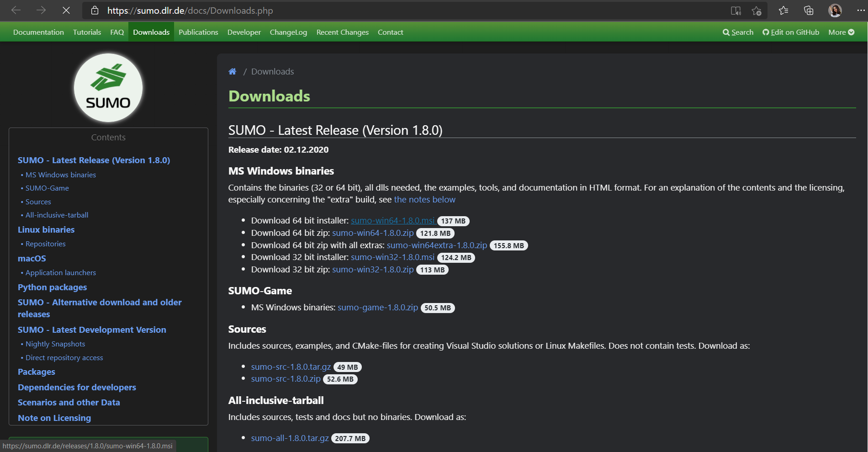Click the Downloads breadcrumb text
The image size is (868, 452).
pos(272,72)
